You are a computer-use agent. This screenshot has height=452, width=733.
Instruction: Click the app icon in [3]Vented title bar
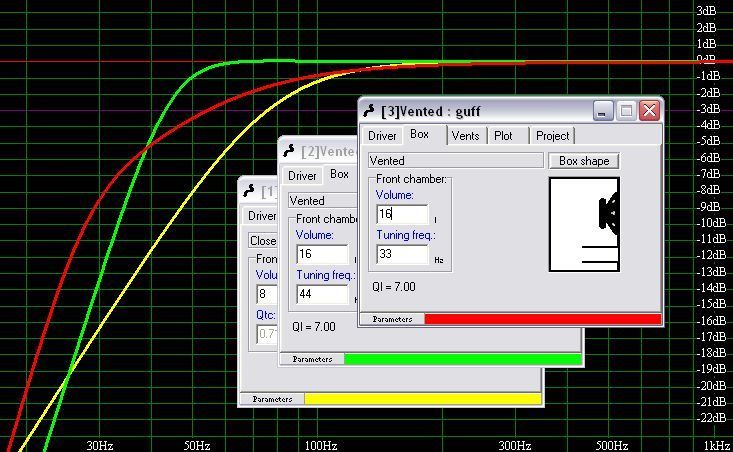coord(369,111)
